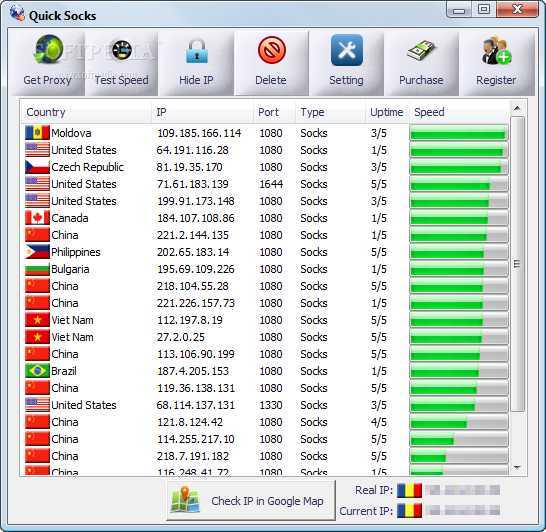Click the Brazil flag icon
Screen dimensions: 546x532
(x=37, y=371)
